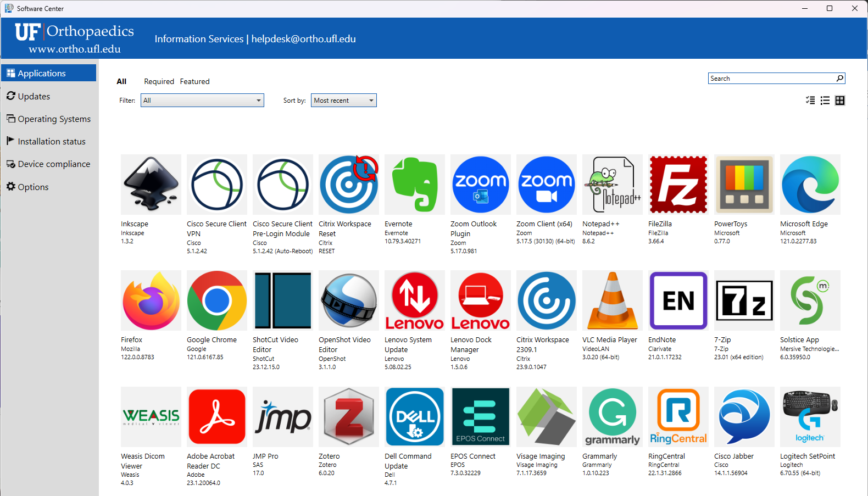
Task: Go to Updates in the sidebar
Action: pyautogui.click(x=49, y=96)
